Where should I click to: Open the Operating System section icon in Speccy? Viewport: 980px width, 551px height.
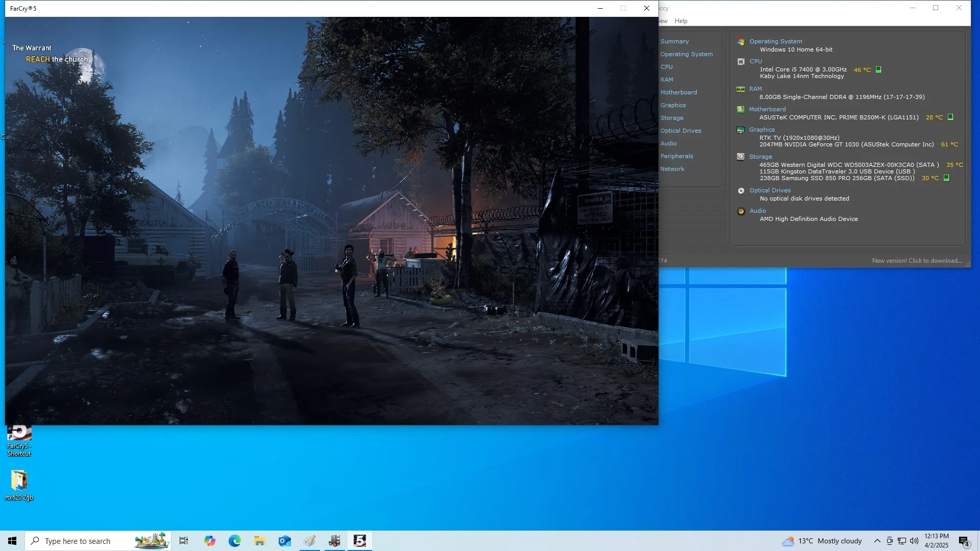(741, 41)
